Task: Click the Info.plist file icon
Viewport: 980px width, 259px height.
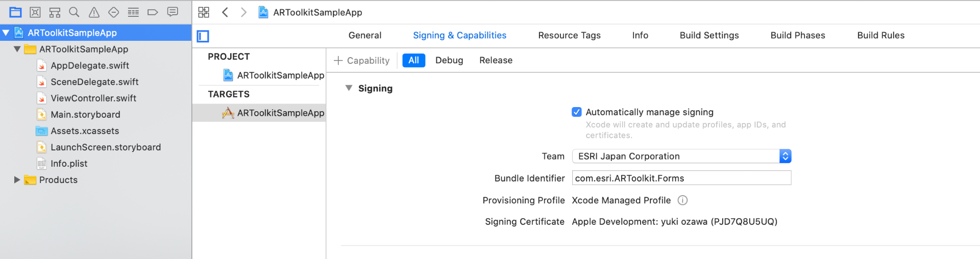Action: (42, 164)
